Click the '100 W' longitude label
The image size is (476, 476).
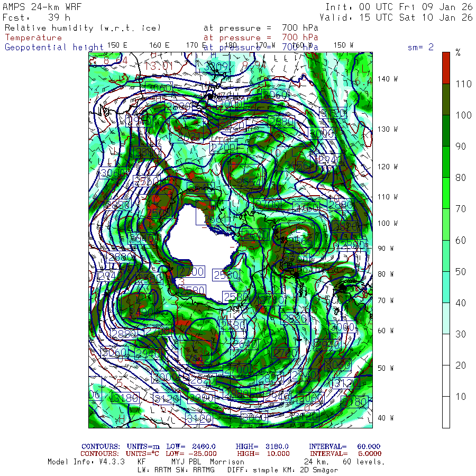pyautogui.click(x=387, y=223)
